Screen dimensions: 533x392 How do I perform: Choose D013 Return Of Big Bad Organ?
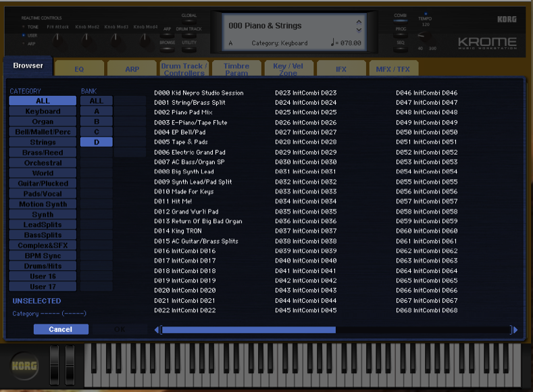click(x=198, y=221)
